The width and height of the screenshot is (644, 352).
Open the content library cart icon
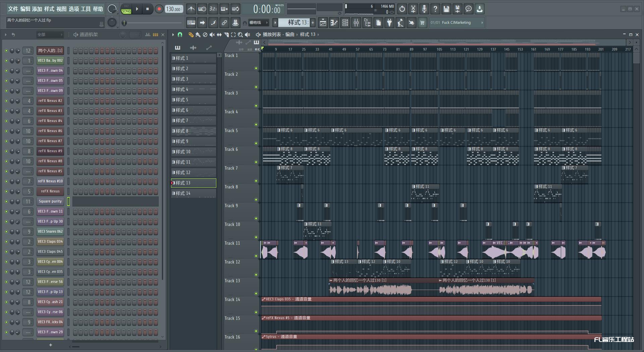coord(422,23)
